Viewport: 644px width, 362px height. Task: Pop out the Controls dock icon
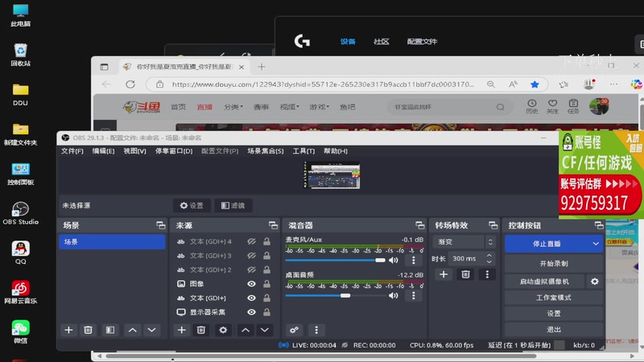(x=599, y=225)
